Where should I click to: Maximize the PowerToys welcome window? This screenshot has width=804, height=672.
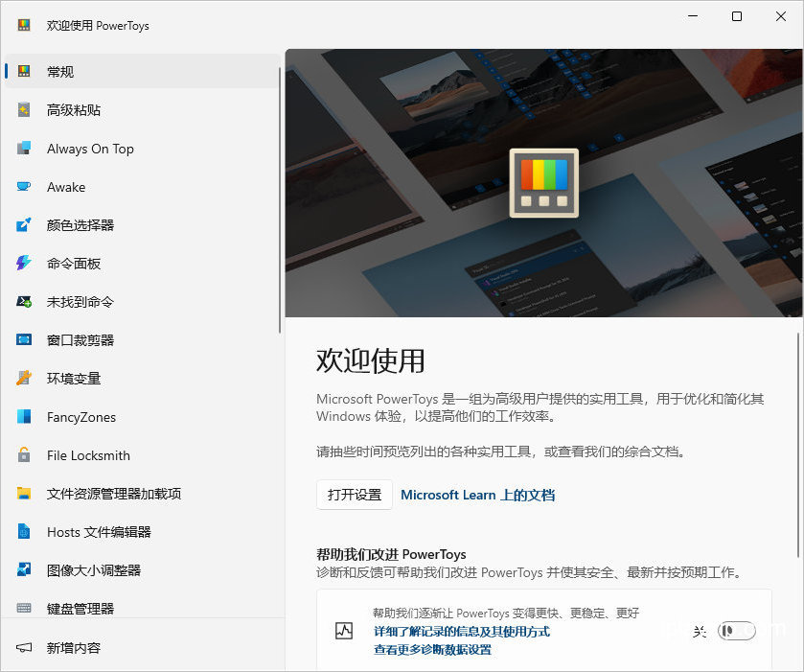[736, 16]
